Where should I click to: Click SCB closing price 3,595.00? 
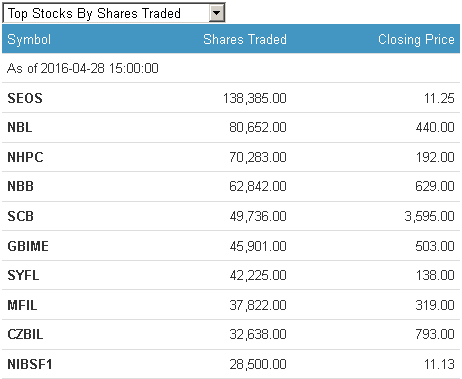[x=429, y=216]
